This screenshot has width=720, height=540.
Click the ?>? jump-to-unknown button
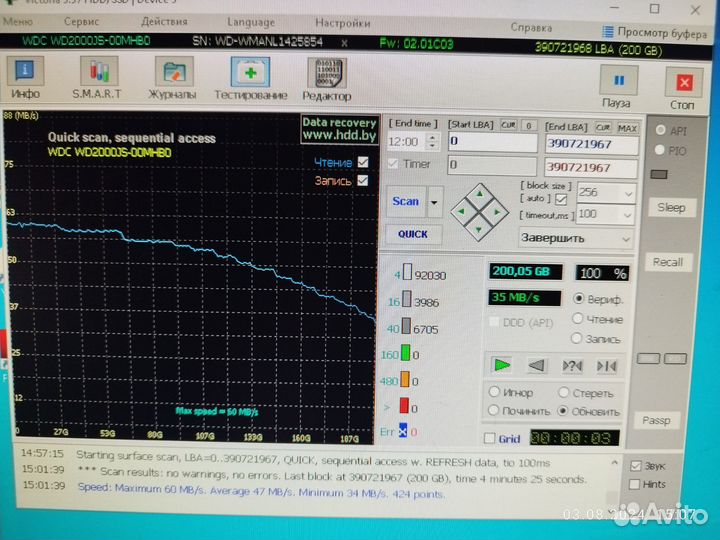click(x=572, y=366)
